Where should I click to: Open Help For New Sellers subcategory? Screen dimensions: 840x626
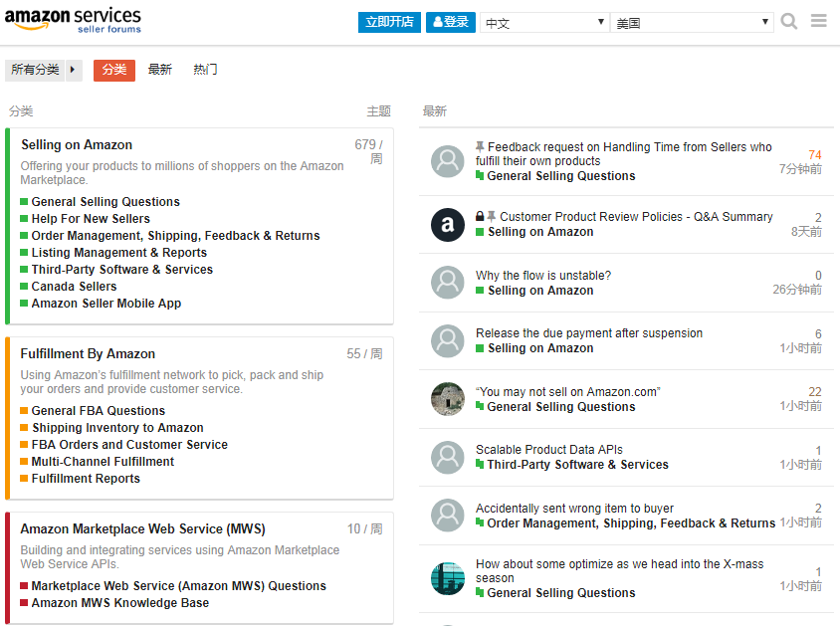coord(91,219)
